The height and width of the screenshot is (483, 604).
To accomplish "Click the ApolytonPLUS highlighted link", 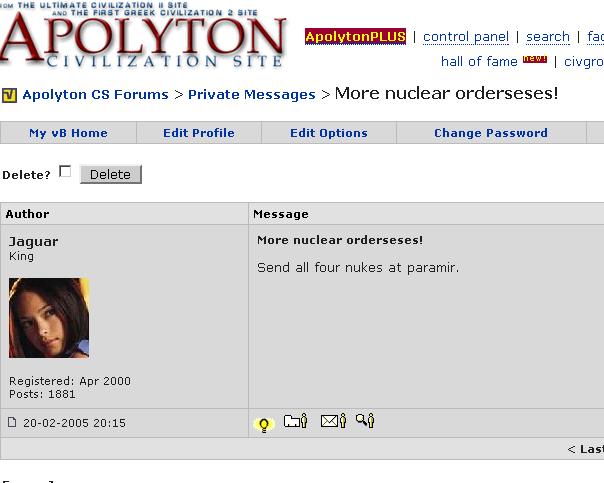I will 355,37.
